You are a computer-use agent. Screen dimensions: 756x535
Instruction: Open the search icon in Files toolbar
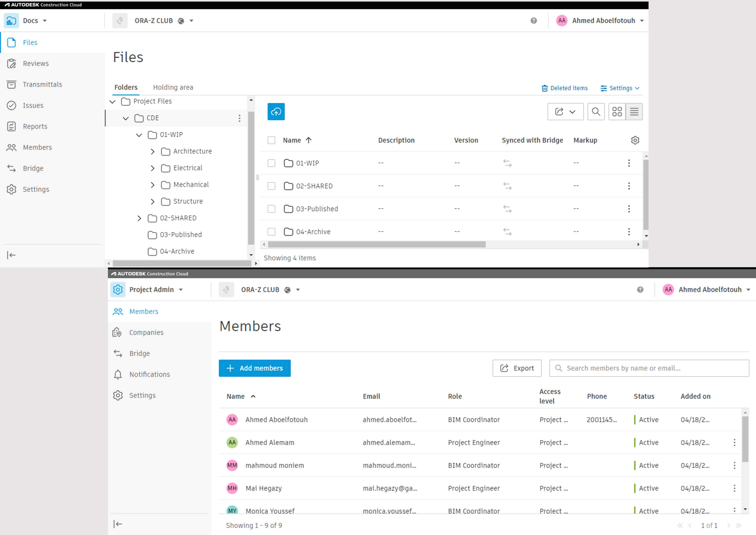point(596,112)
